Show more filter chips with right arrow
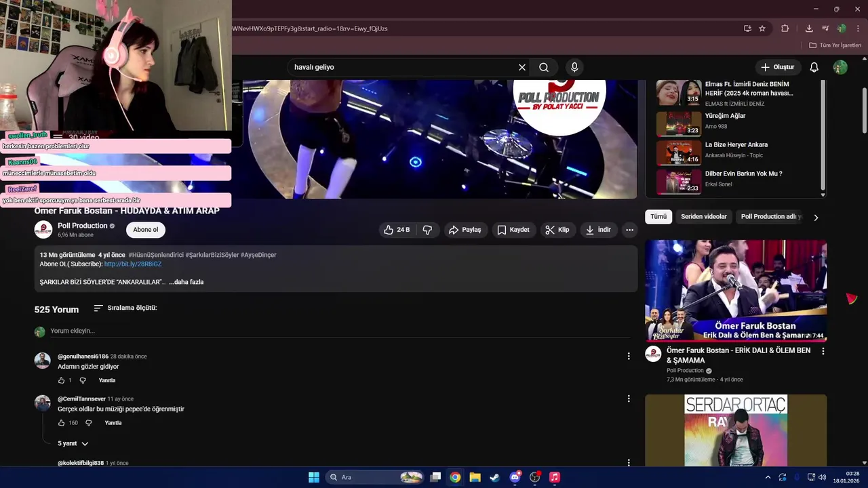The height and width of the screenshot is (488, 868). (x=816, y=218)
